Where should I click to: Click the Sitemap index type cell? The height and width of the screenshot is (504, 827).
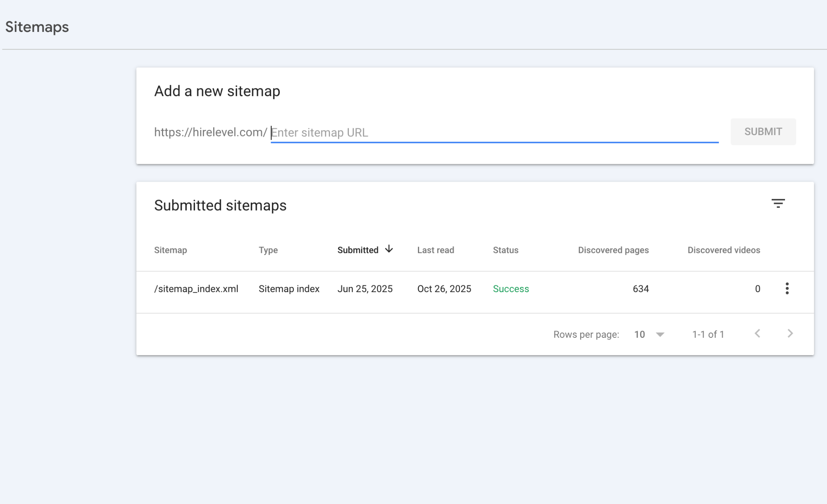tap(289, 289)
